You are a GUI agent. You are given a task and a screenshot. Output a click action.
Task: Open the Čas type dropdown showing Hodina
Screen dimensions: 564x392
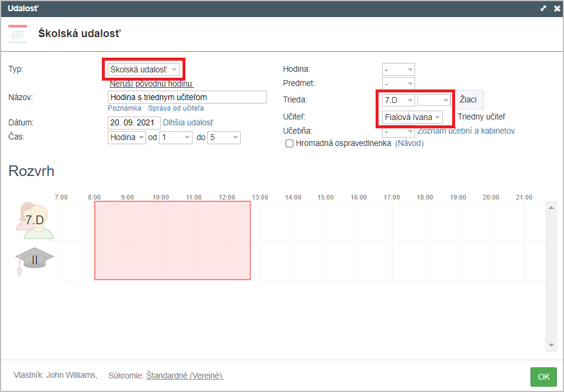(x=127, y=137)
